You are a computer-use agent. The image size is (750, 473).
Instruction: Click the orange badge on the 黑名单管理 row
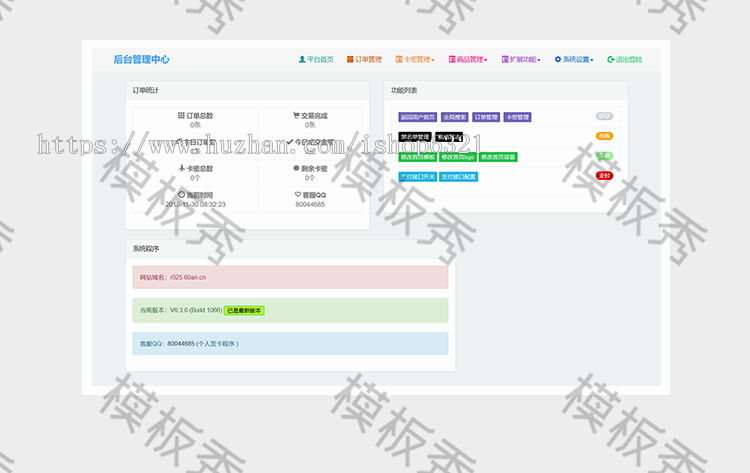[604, 136]
